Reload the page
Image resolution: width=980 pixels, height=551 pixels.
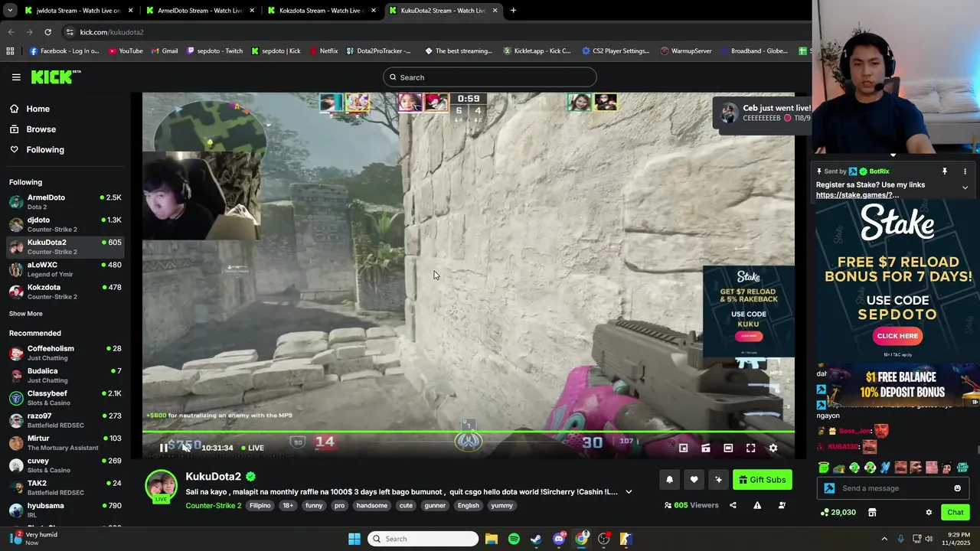(x=47, y=32)
